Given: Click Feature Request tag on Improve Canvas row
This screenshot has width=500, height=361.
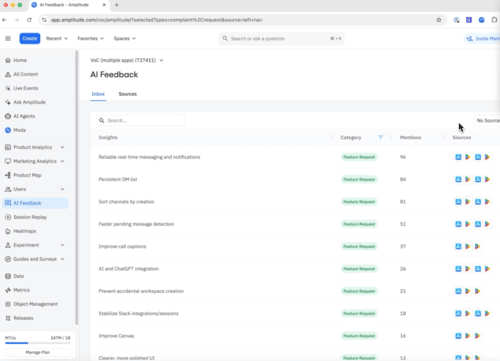Looking at the screenshot, I should coord(359,336).
